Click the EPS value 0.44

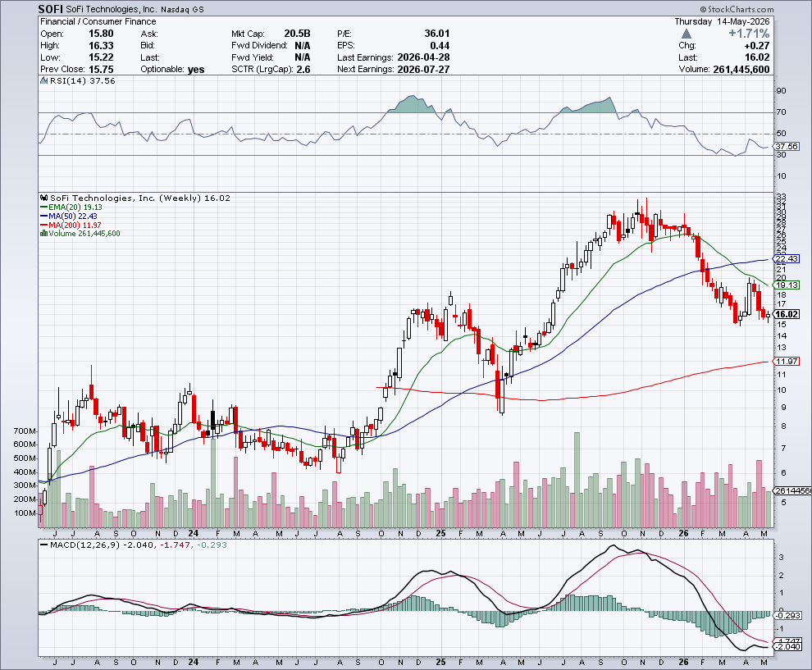coord(440,46)
